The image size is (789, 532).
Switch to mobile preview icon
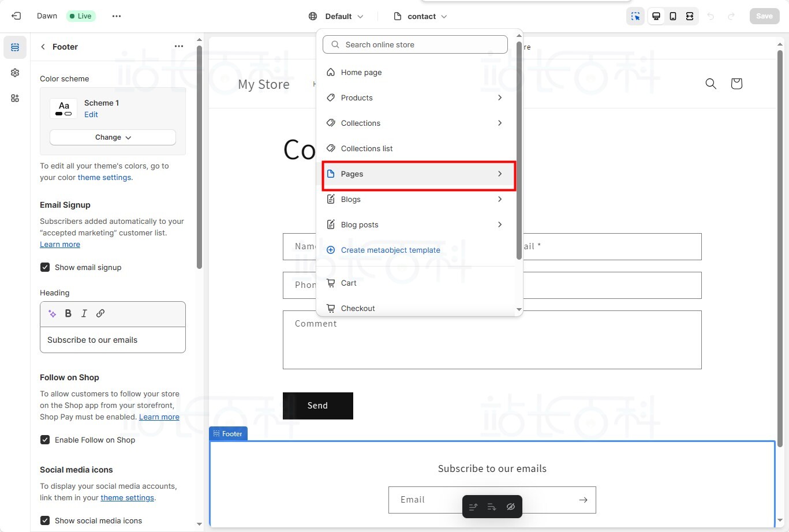(672, 16)
